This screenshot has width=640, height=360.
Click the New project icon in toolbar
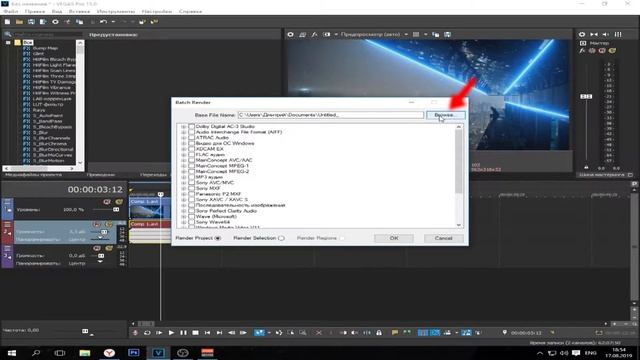7,22
